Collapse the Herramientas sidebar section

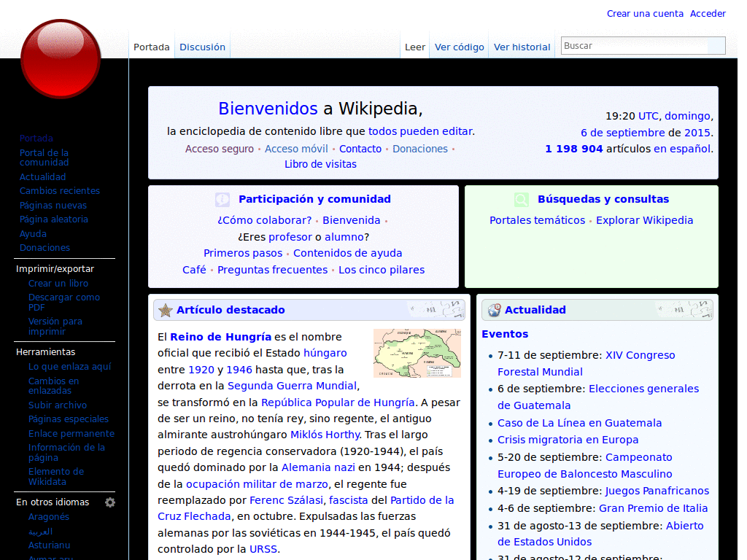point(45,352)
